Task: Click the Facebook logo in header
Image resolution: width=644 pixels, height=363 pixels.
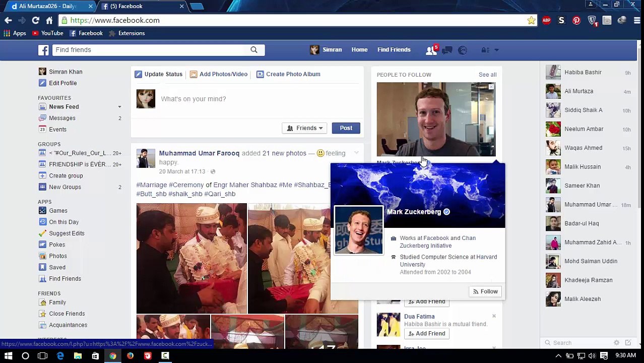Action: click(x=44, y=50)
